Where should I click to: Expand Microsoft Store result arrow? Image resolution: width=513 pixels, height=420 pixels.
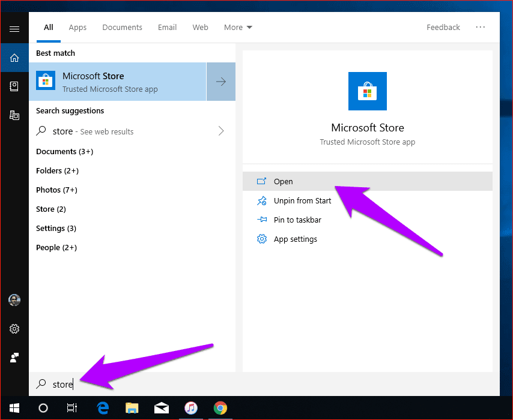221,82
